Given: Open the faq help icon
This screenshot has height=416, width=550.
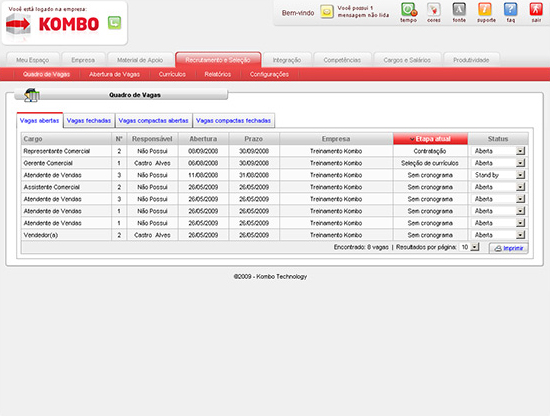Looking at the screenshot, I should 511,9.
